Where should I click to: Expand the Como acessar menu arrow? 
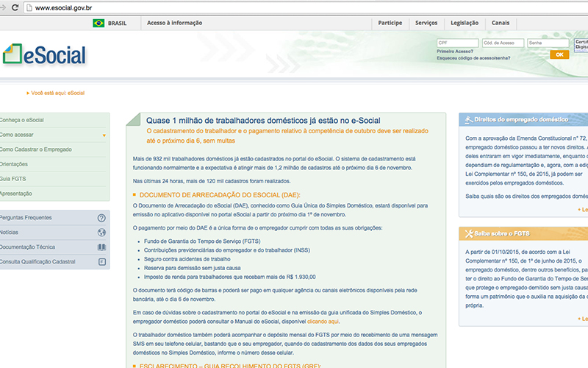point(104,135)
